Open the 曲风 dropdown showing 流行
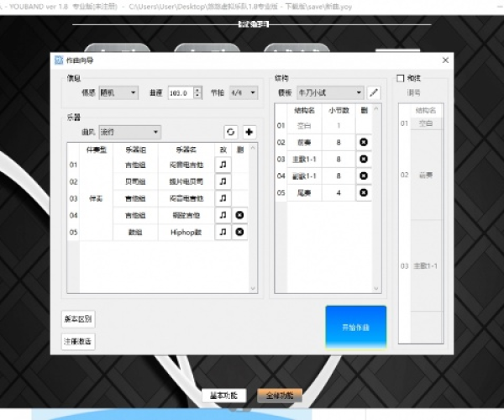Screen dimensions: 504x420 130,132
